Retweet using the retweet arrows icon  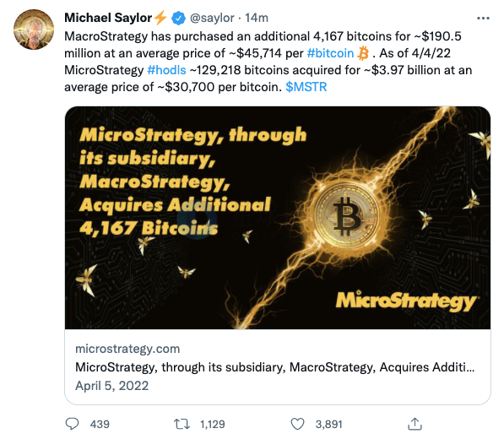(x=182, y=424)
